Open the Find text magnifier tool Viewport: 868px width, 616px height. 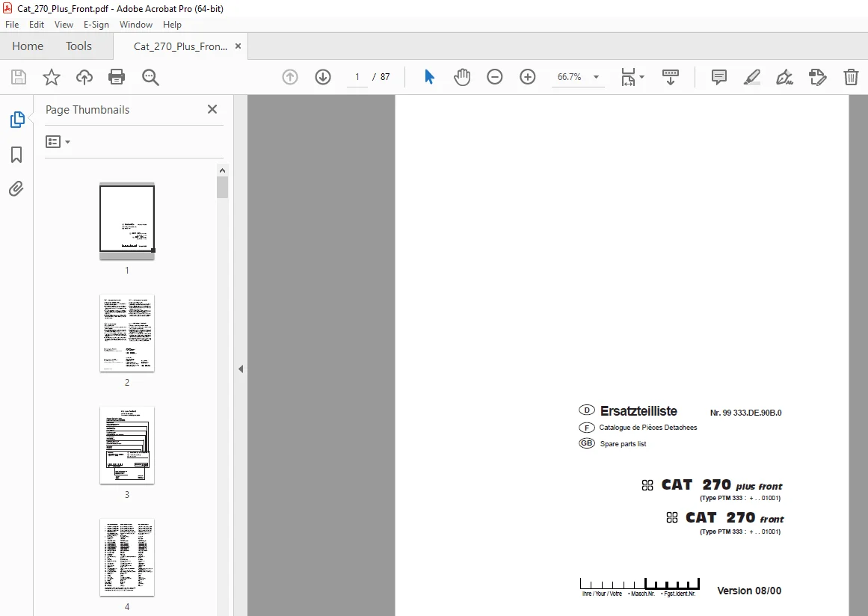coord(150,77)
